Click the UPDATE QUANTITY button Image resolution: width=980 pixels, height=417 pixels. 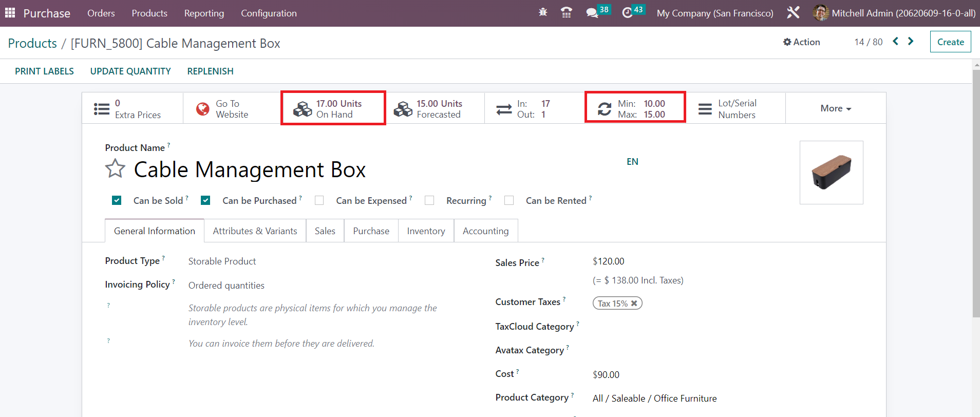click(130, 71)
